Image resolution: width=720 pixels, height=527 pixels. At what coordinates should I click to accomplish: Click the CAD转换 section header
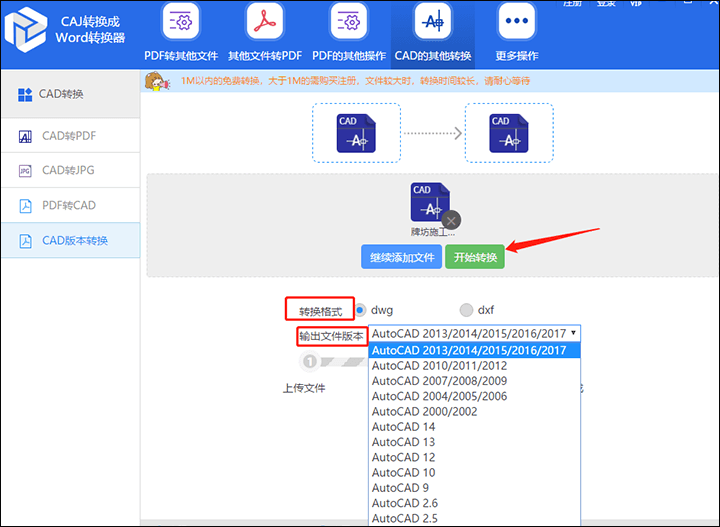pyautogui.click(x=70, y=94)
